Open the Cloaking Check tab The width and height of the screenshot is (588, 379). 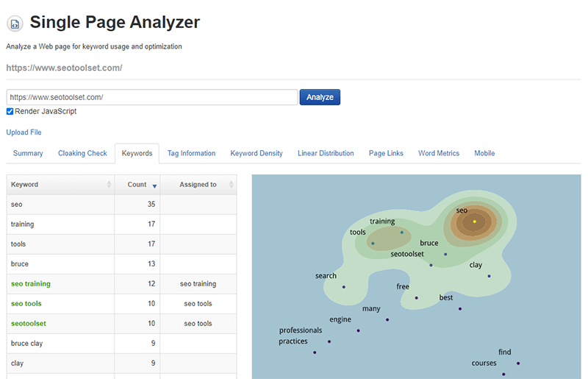(x=82, y=153)
